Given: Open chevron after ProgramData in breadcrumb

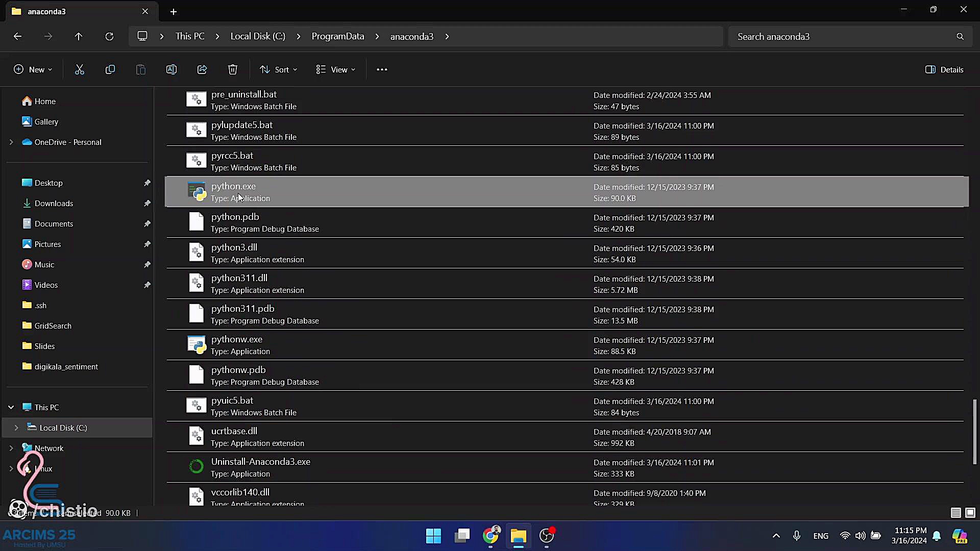Looking at the screenshot, I should (377, 37).
